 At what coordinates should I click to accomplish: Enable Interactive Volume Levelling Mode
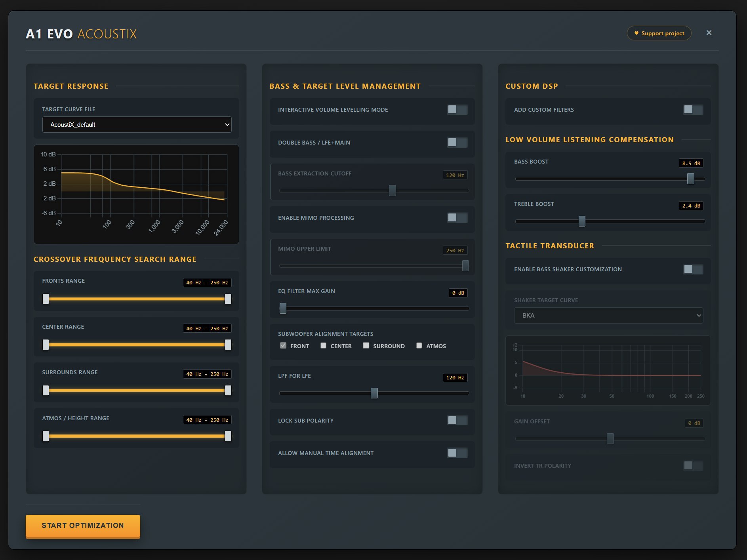pyautogui.click(x=457, y=110)
